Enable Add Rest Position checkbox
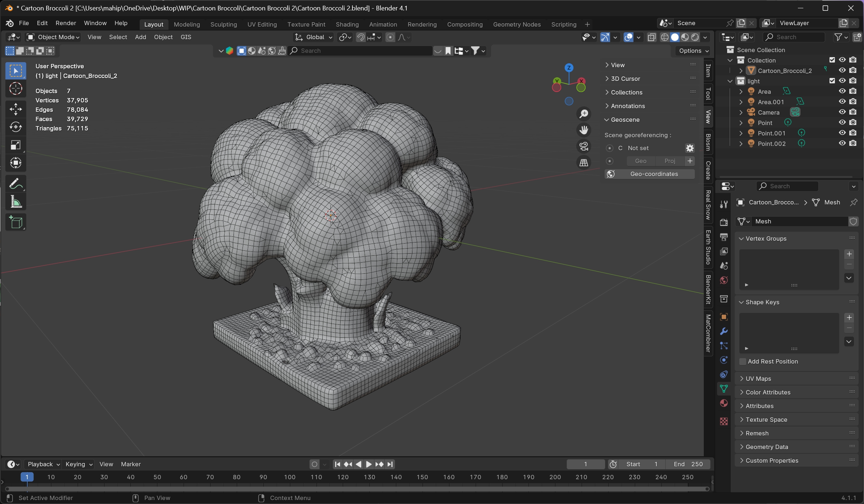The width and height of the screenshot is (864, 504). [x=743, y=361]
